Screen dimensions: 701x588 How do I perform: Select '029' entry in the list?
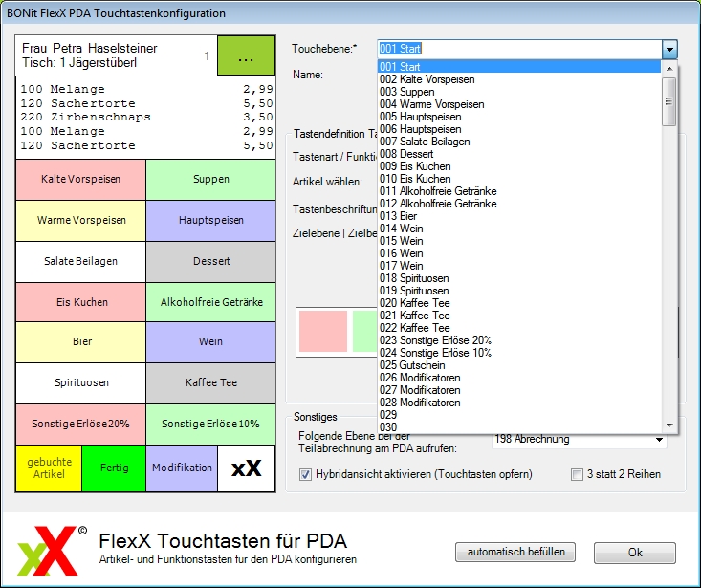(x=518, y=415)
